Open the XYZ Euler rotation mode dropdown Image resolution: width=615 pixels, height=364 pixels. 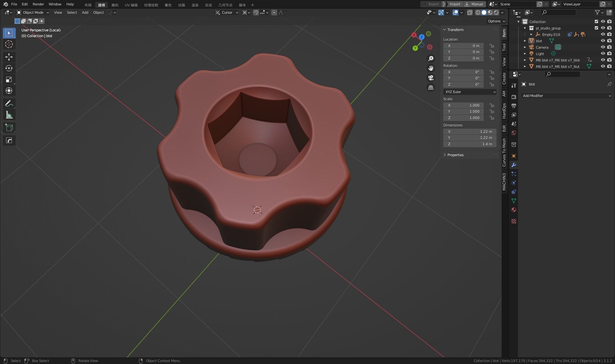(470, 92)
